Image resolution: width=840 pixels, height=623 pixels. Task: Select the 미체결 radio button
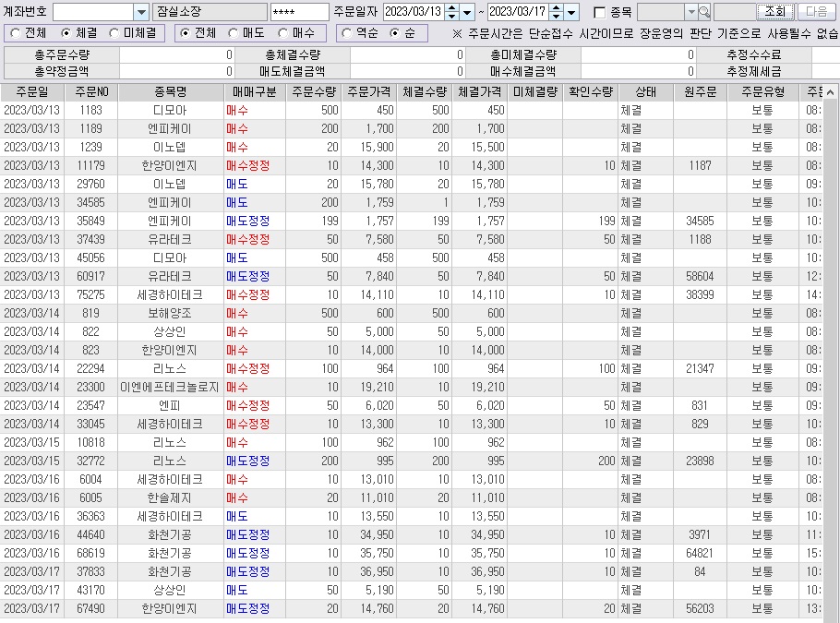[x=114, y=33]
